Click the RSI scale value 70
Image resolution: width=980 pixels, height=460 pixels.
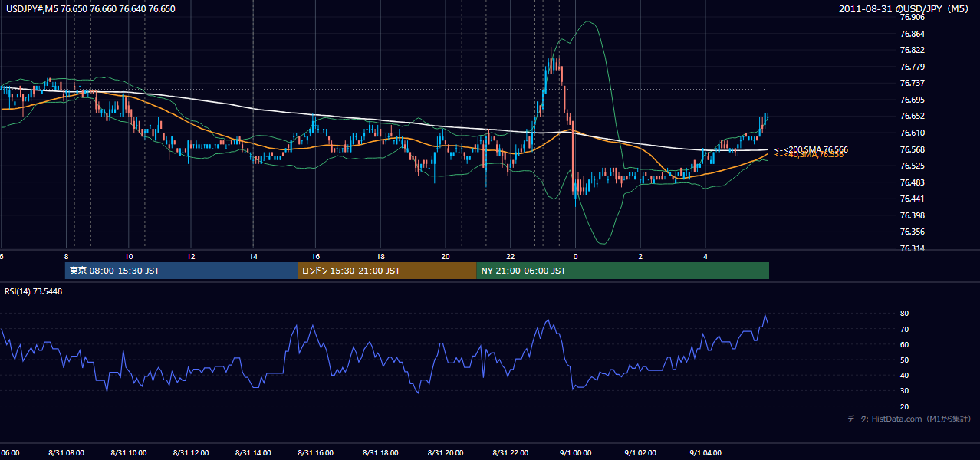pos(905,329)
